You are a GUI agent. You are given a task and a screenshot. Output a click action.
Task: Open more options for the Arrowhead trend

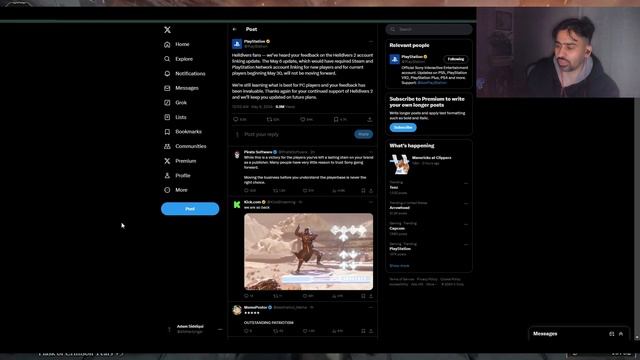466,203
